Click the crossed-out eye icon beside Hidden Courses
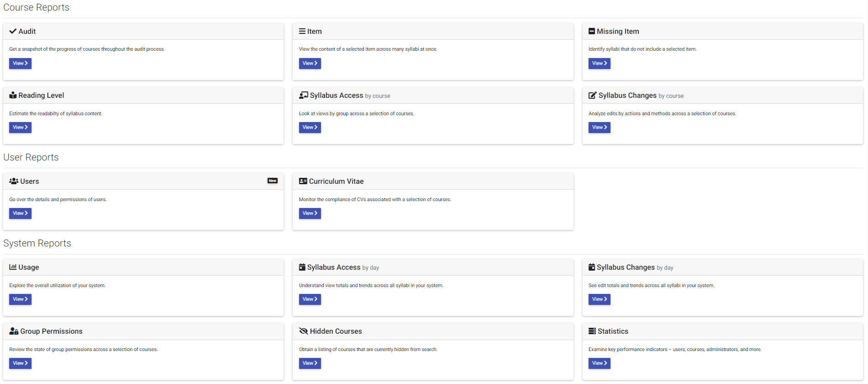This screenshot has height=384, width=868. point(304,331)
